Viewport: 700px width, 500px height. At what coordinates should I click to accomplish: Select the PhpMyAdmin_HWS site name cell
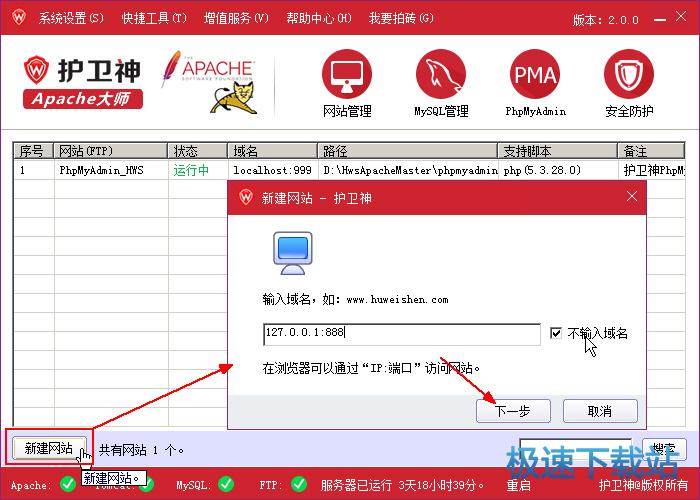tap(101, 170)
